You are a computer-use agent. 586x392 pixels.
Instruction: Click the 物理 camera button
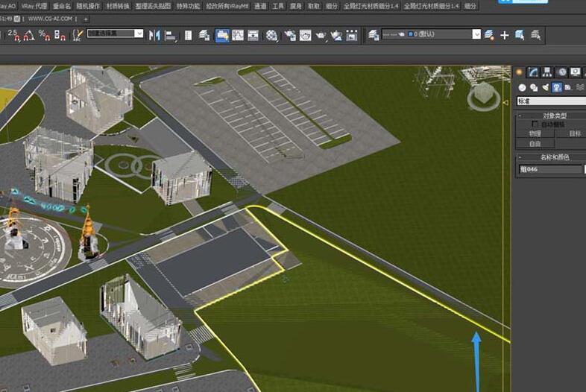[535, 134]
